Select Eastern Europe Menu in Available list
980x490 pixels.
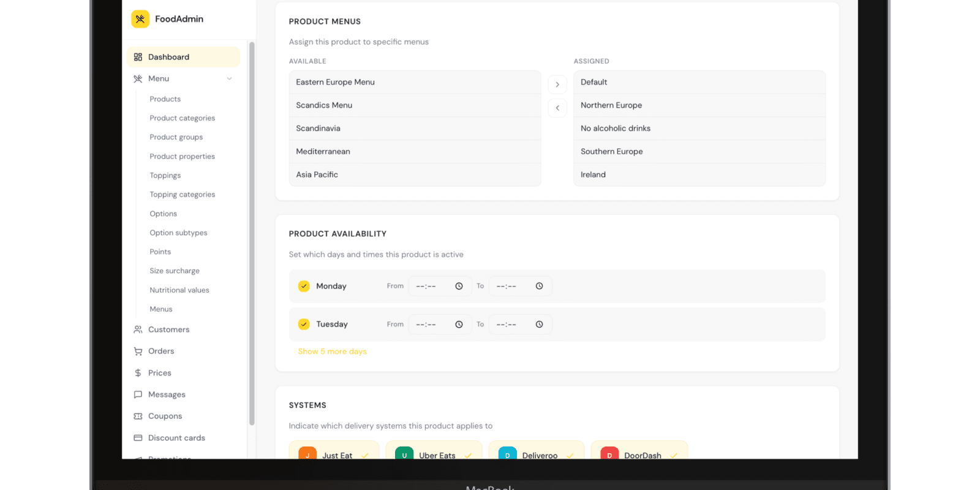pyautogui.click(x=415, y=82)
